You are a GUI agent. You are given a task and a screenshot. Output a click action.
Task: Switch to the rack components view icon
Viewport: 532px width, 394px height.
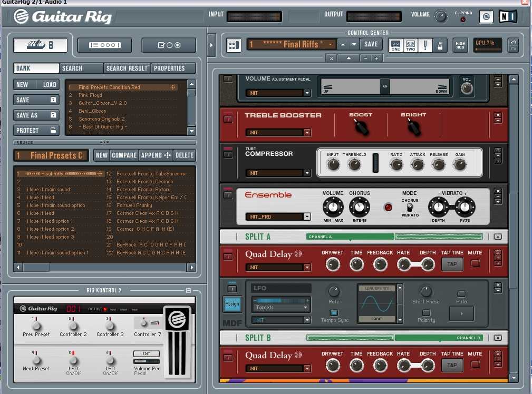pos(104,45)
